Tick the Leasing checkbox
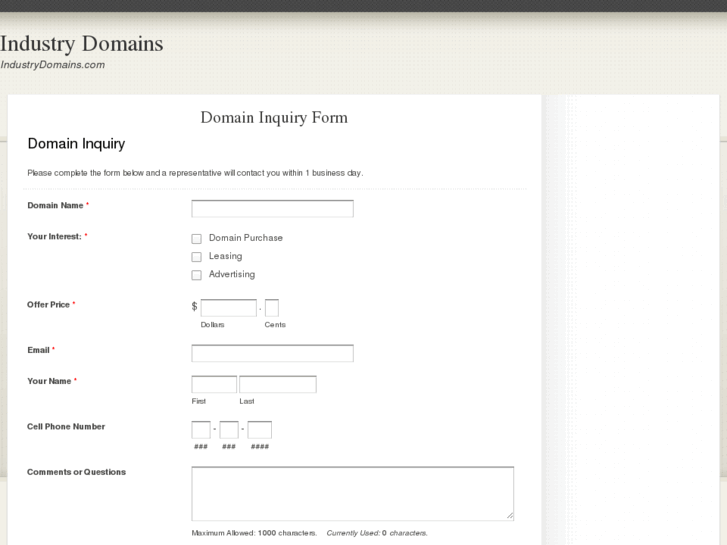Viewport: 727px width, 545px height. coord(197,256)
